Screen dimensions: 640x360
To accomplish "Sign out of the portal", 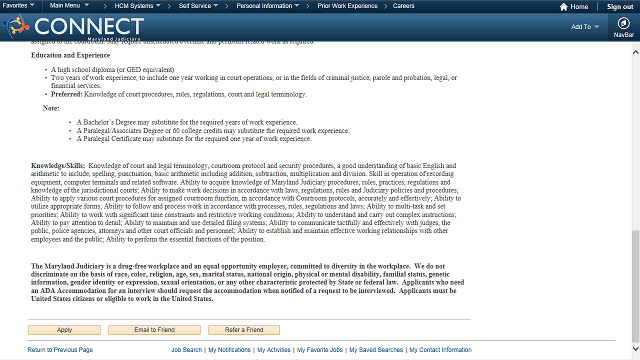I will 620,7.
